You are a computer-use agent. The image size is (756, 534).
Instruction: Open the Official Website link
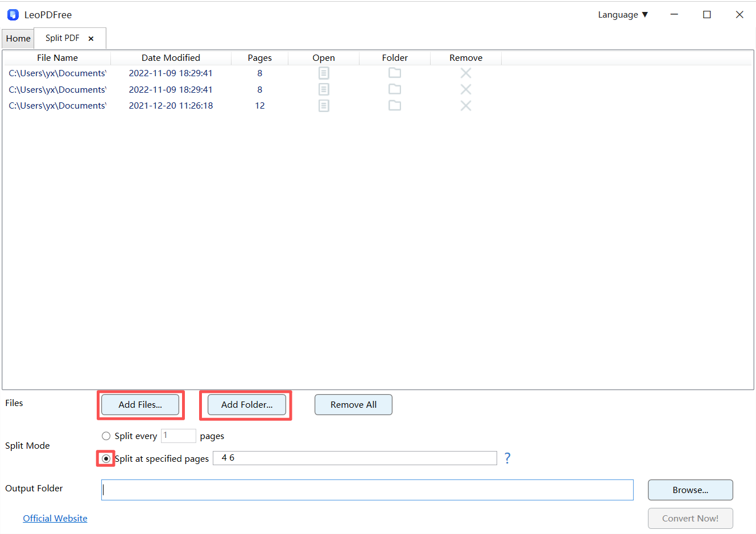tap(55, 519)
